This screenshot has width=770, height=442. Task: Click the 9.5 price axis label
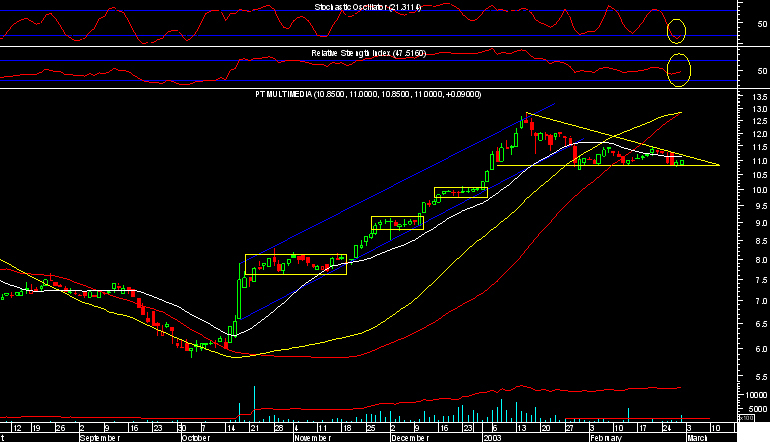(x=762, y=206)
